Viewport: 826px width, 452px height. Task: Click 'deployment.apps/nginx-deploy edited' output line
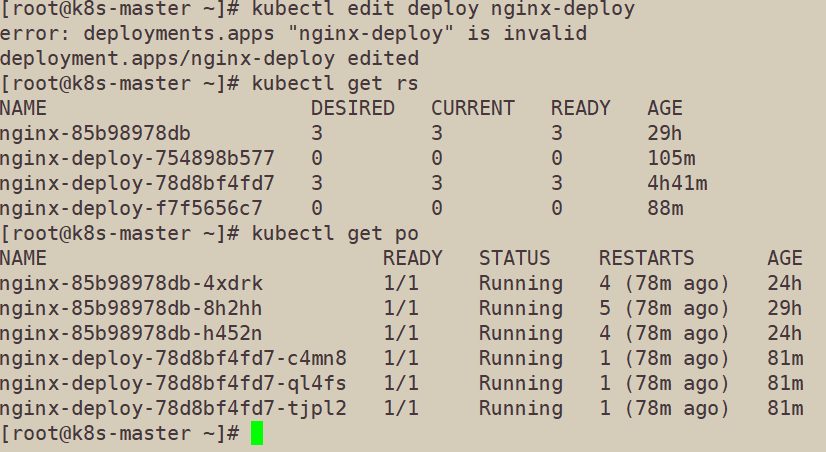210,58
